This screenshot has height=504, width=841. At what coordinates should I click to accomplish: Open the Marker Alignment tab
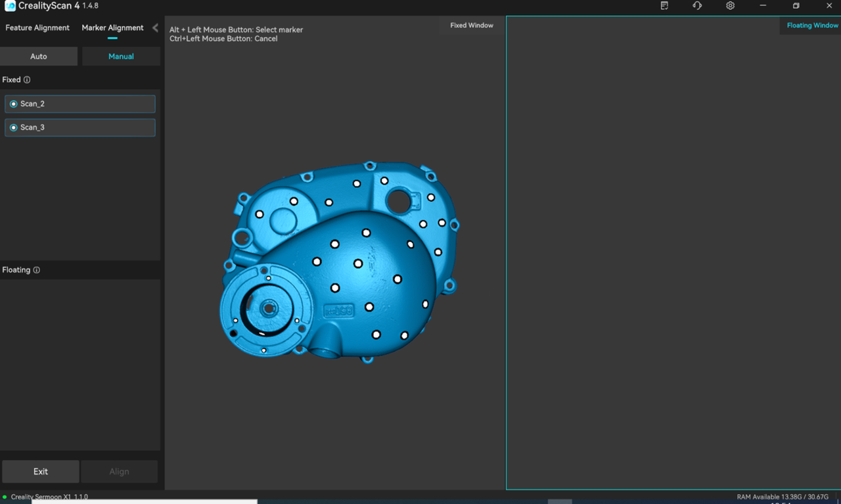coord(112,28)
